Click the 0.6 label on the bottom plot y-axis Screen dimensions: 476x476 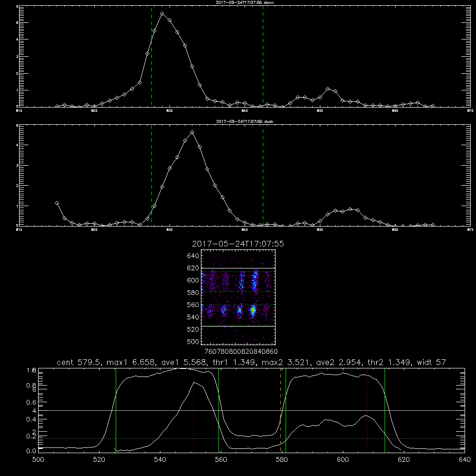click(31, 402)
